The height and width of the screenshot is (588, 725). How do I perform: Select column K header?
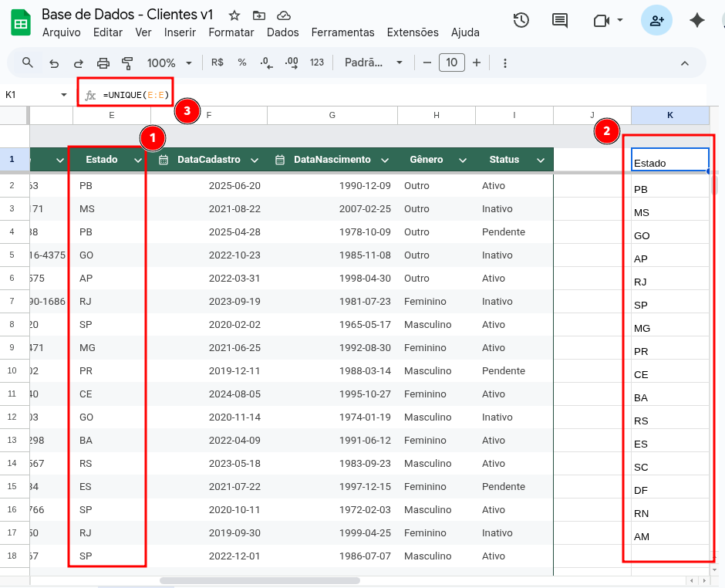670,115
